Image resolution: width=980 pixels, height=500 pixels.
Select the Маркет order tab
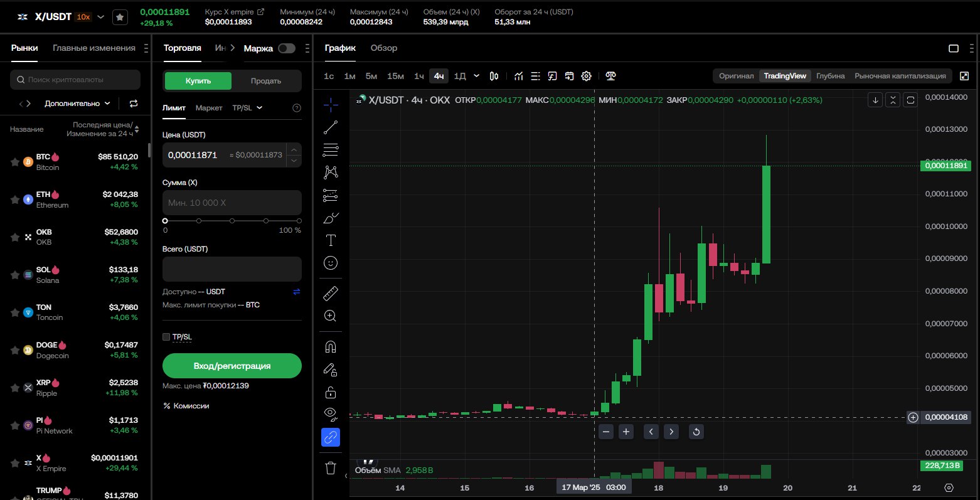[x=209, y=108]
